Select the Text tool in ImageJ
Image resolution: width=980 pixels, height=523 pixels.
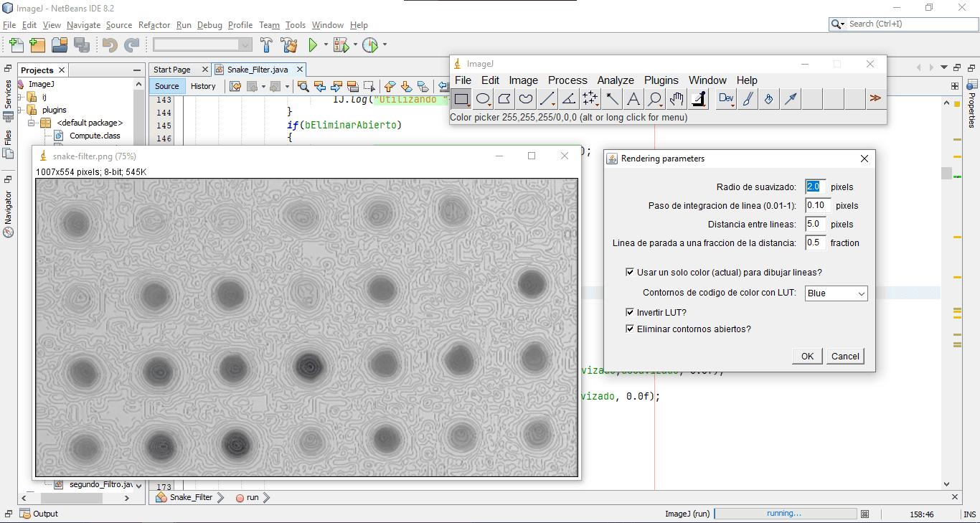point(633,98)
